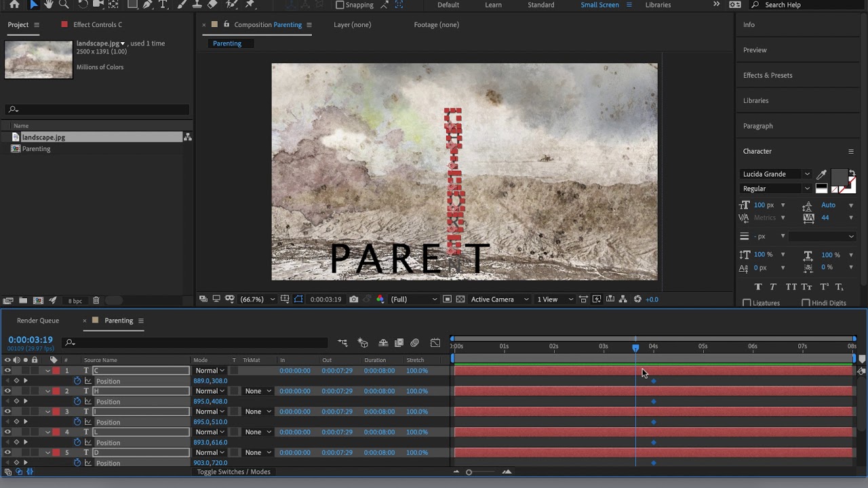Click the eyedropper in Character panel
This screenshot has height=488, width=868.
(x=822, y=175)
